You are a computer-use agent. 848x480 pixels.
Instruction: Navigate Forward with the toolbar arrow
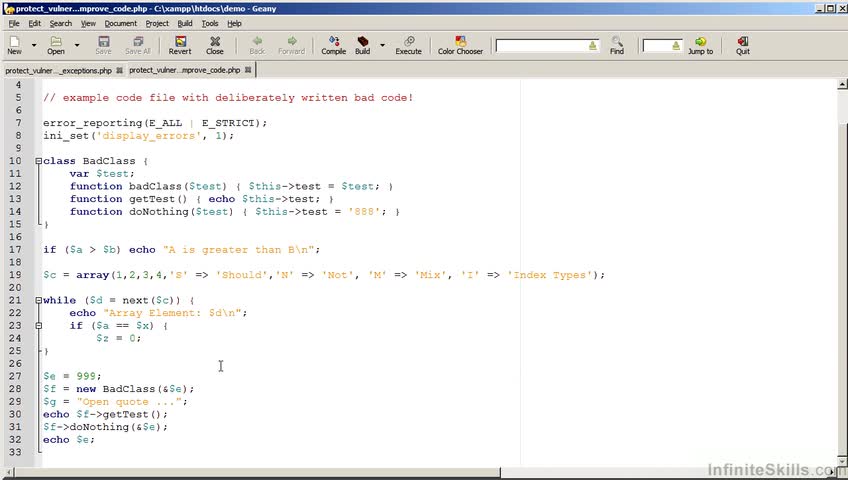292,45
